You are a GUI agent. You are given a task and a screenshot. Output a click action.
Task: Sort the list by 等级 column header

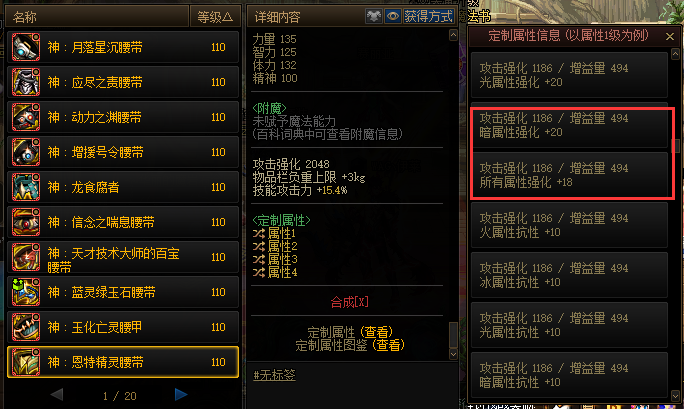215,17
